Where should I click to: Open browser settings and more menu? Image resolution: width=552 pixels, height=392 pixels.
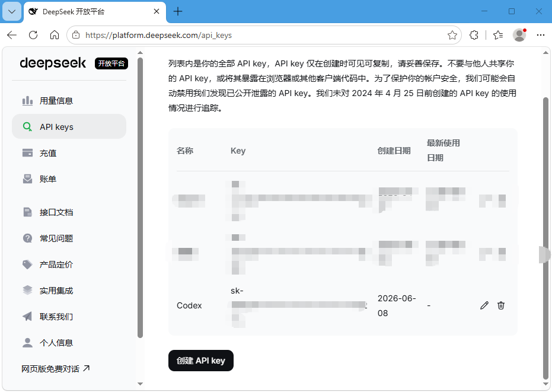click(541, 35)
